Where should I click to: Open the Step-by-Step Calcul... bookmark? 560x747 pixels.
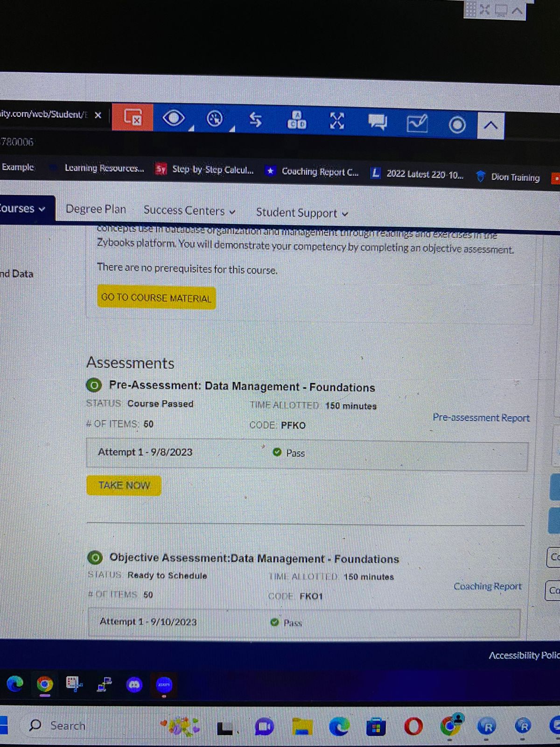pos(205,169)
